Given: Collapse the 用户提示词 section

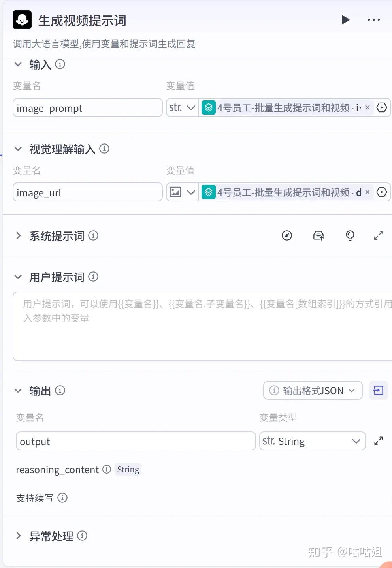Looking at the screenshot, I should pos(18,277).
